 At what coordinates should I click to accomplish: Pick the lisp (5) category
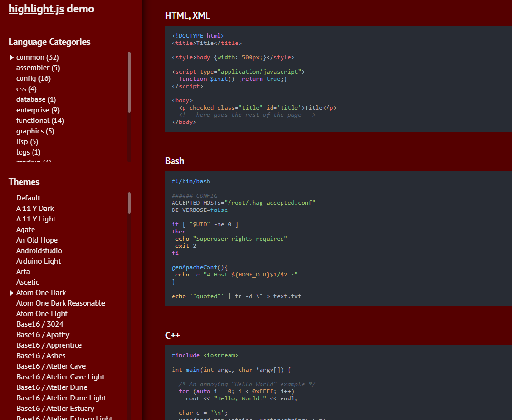[27, 142]
